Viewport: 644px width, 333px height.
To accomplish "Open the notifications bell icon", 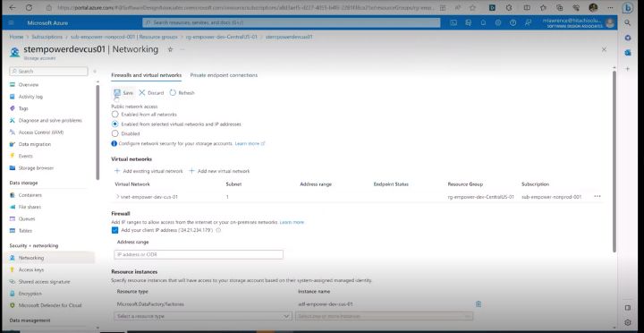I will tap(483, 23).
